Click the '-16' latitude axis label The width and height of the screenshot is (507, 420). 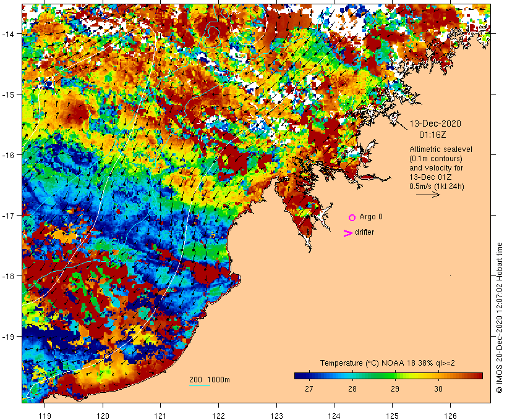pos(8,155)
